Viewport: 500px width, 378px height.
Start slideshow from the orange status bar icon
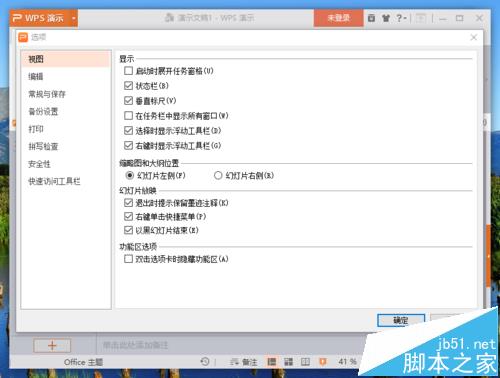[x=322, y=362]
